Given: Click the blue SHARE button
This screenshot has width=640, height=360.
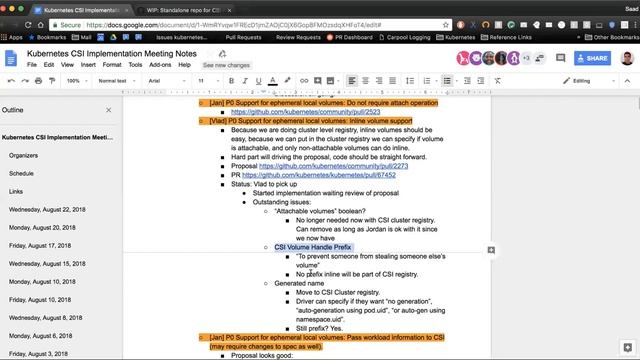Looking at the screenshot, I should (x=592, y=58).
